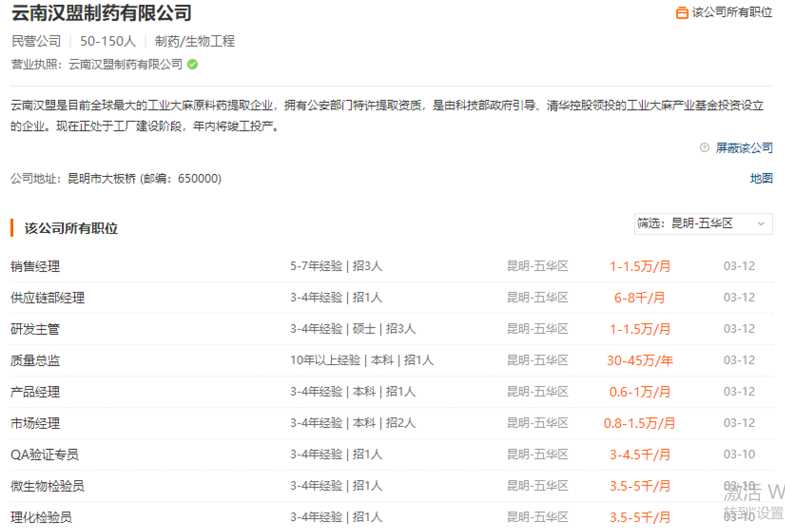The image size is (785, 532).
Task: Open the 质量总监 job posting
Action: (x=35, y=360)
